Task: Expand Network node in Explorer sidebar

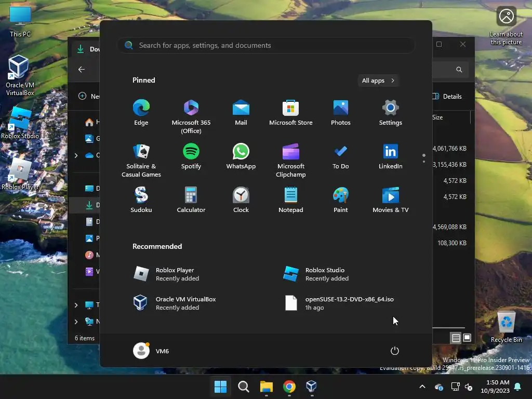Action: pos(76,322)
